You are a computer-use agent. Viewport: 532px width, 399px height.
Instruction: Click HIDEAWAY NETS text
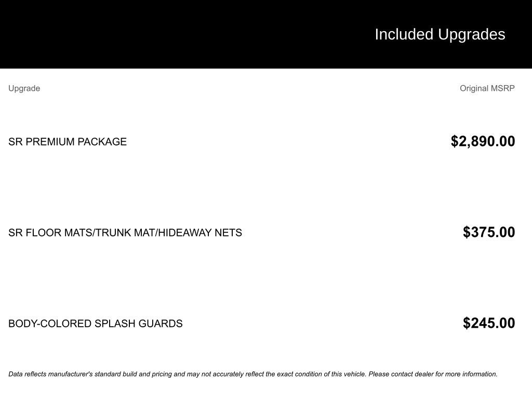click(x=200, y=232)
